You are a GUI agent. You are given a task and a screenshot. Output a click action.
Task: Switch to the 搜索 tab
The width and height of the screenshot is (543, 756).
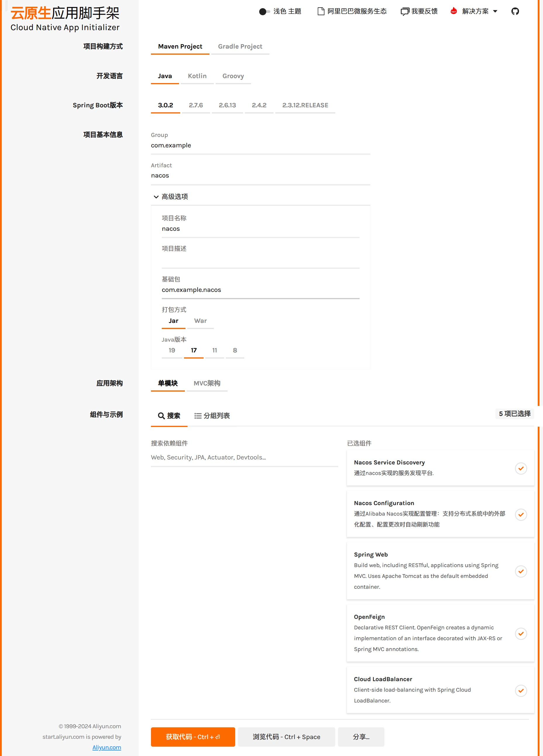coord(169,416)
